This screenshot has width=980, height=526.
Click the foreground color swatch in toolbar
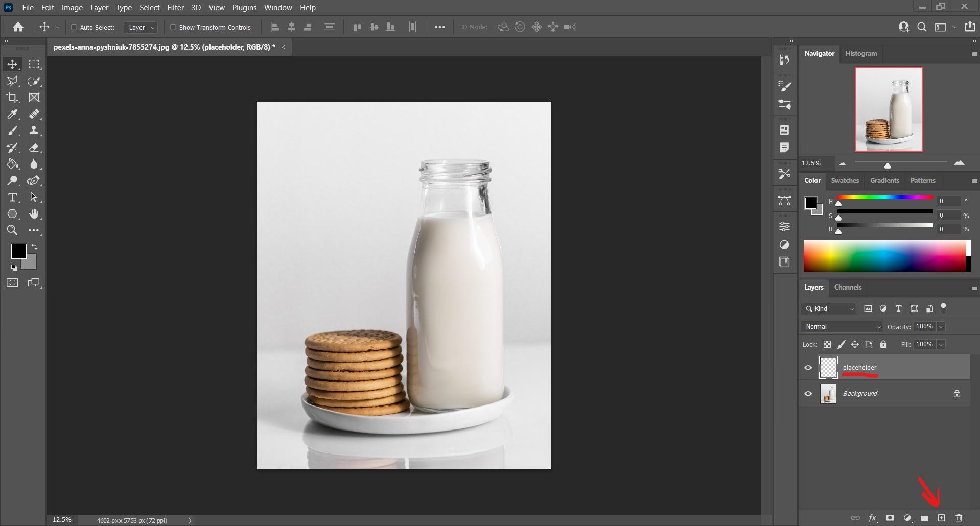(18, 251)
